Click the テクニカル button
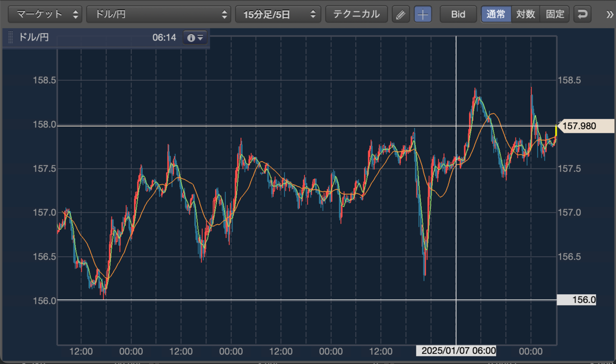616x364 pixels. click(356, 14)
